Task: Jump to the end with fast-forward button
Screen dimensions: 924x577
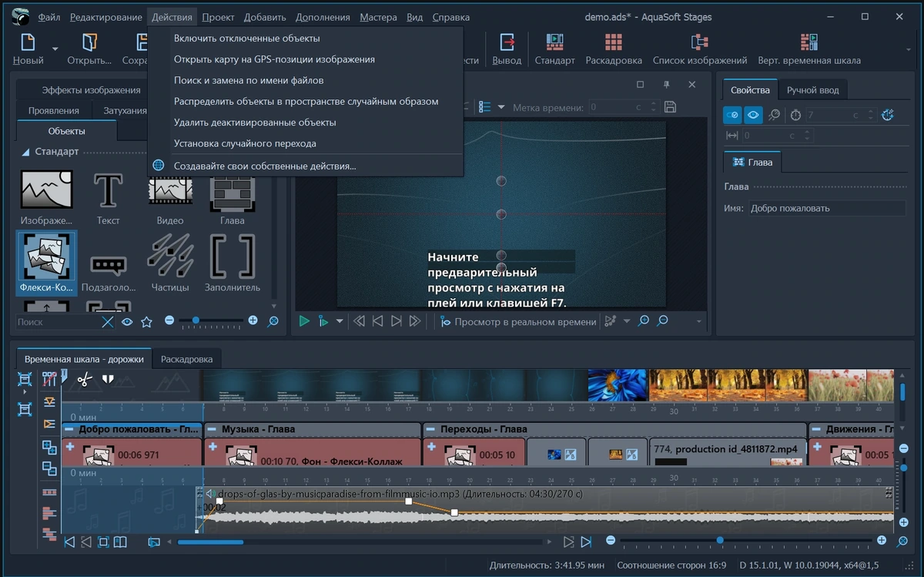Action: coord(414,321)
